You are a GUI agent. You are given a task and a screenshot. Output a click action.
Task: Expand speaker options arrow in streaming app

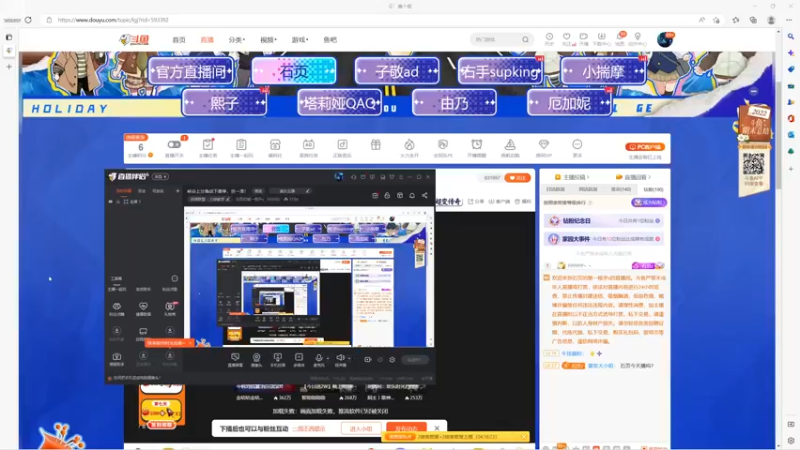(x=349, y=359)
